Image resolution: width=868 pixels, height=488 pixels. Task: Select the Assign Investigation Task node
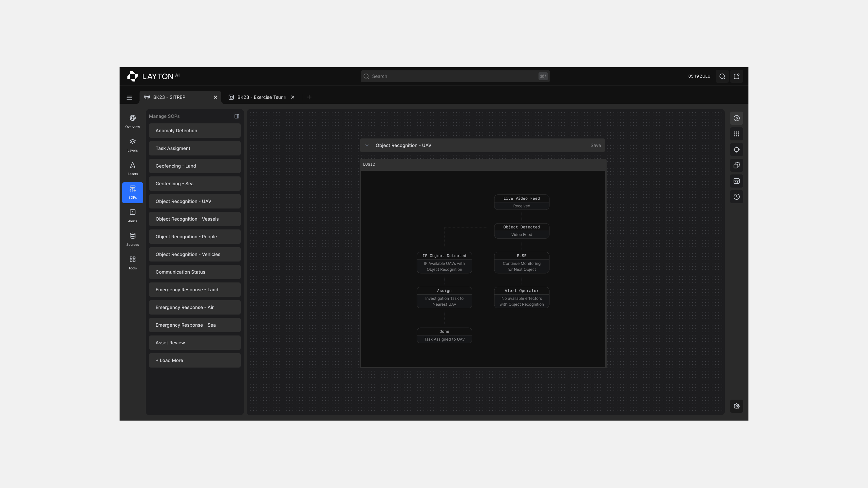444,298
